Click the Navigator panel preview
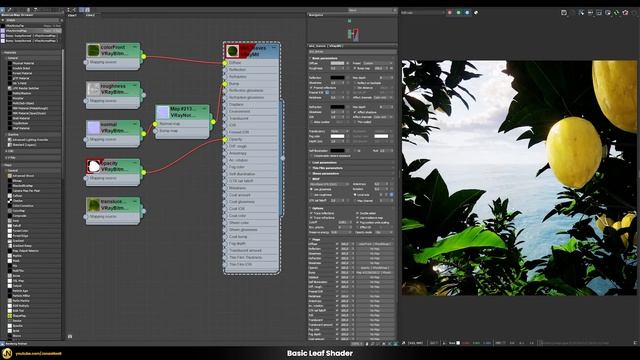 (352, 31)
